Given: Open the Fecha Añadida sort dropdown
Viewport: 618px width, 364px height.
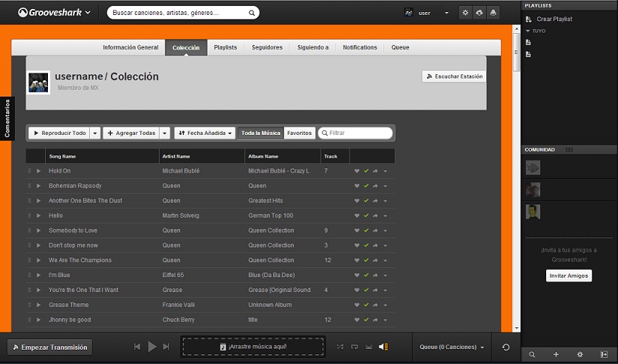Looking at the screenshot, I should tap(205, 133).
